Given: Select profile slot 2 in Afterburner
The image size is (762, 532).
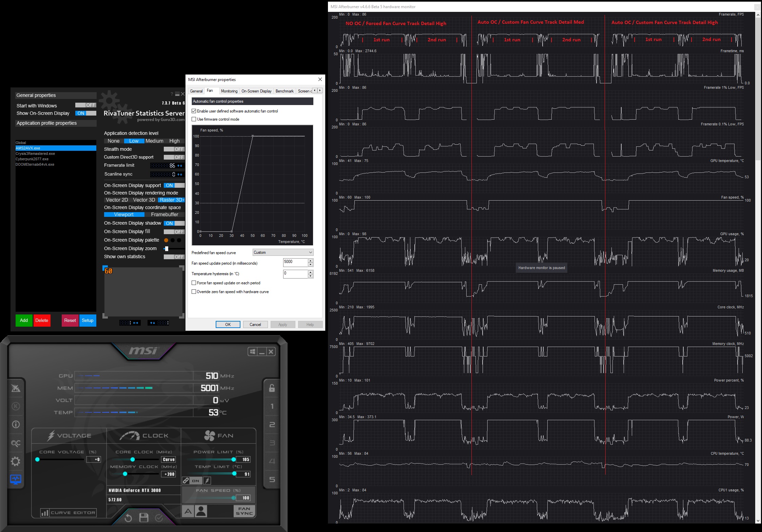Looking at the screenshot, I should tap(272, 425).
